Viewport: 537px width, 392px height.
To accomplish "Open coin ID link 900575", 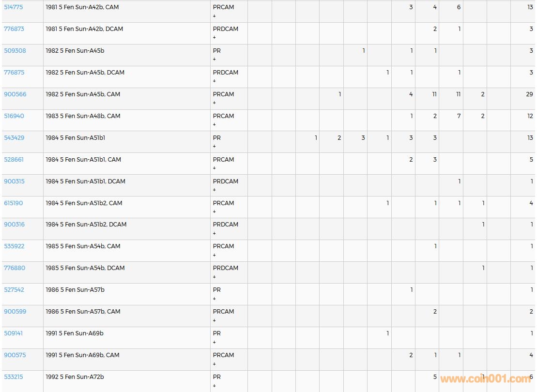I will click(x=15, y=355).
